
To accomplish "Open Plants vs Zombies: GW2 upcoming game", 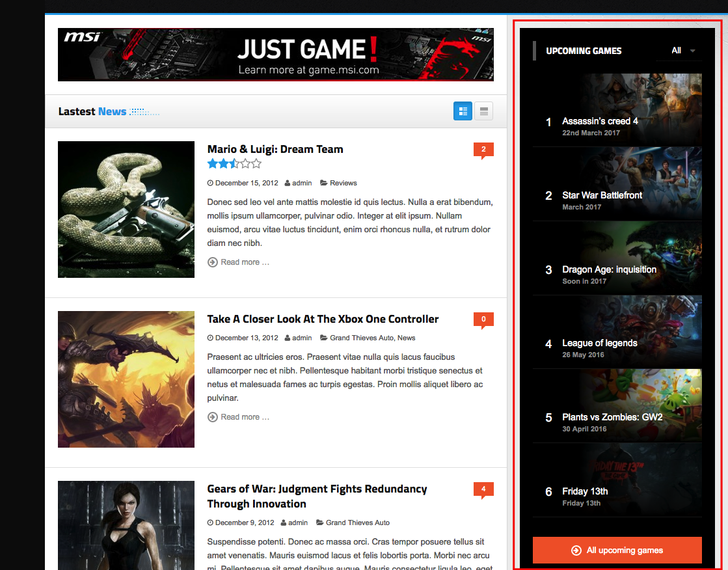I will [617, 405].
